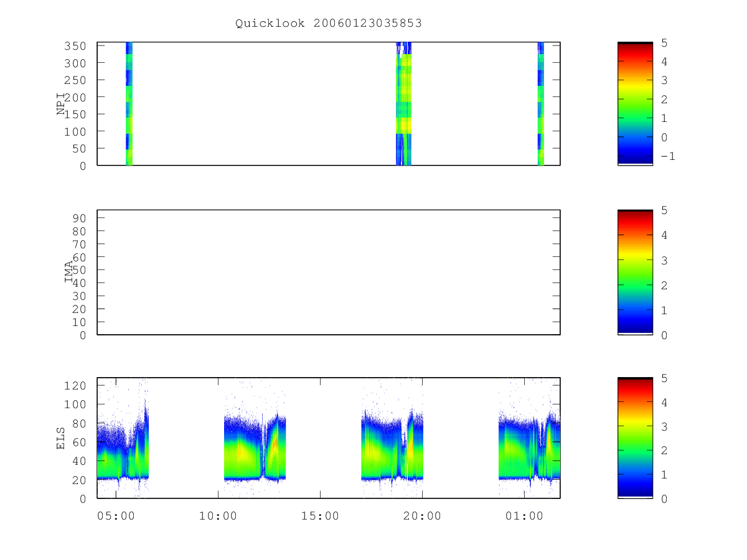Click the 300 tick on NPI axis
Screen dimensions: 747x560
(x=76, y=63)
